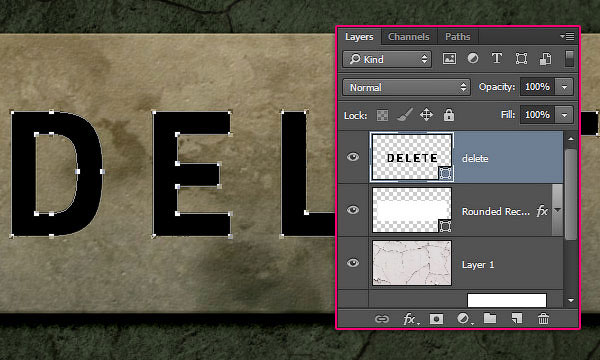The width and height of the screenshot is (600, 360).
Task: Lock transparent pixels
Action: [x=382, y=115]
